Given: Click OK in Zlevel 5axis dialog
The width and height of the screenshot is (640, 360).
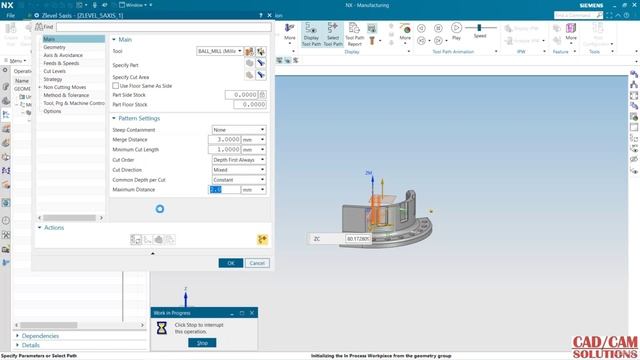Looking at the screenshot, I should point(231,263).
